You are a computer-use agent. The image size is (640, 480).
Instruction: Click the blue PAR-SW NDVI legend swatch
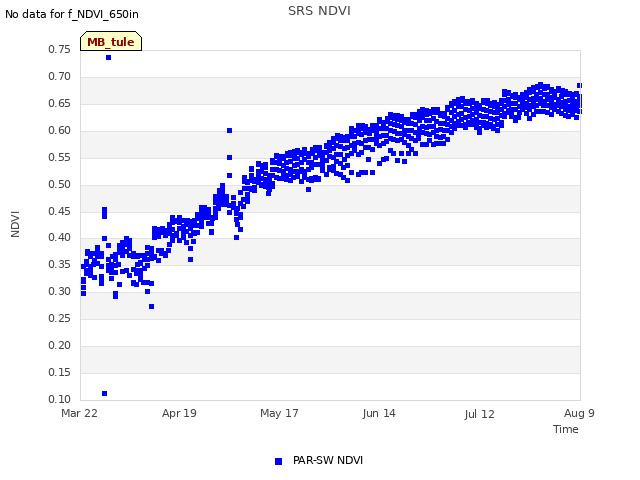coord(278,461)
